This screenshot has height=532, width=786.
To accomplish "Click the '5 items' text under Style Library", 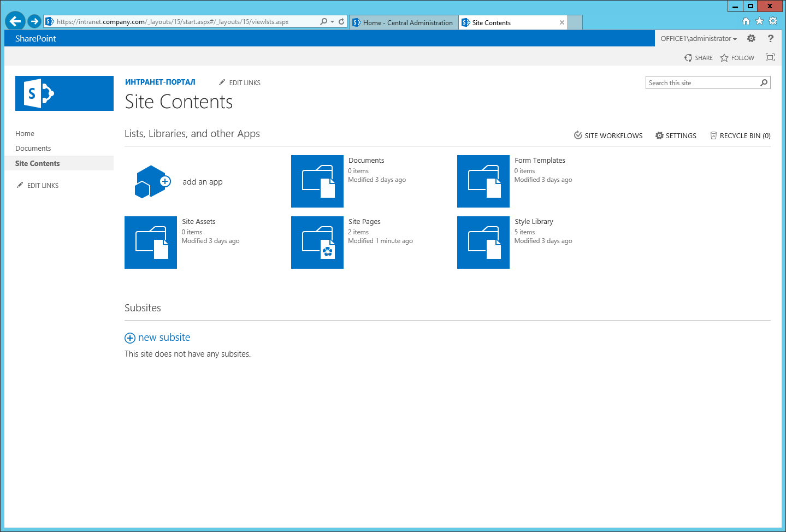I will coord(524,232).
